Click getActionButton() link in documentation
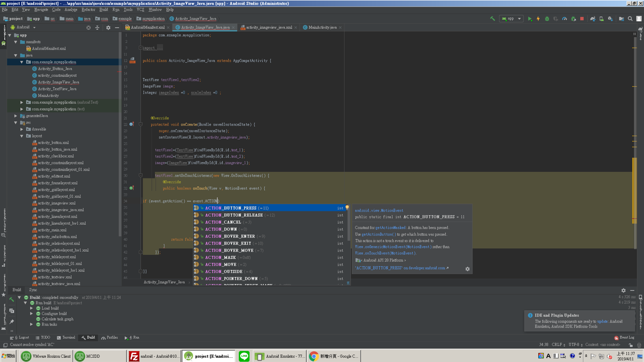The image size is (644, 362). click(378, 234)
